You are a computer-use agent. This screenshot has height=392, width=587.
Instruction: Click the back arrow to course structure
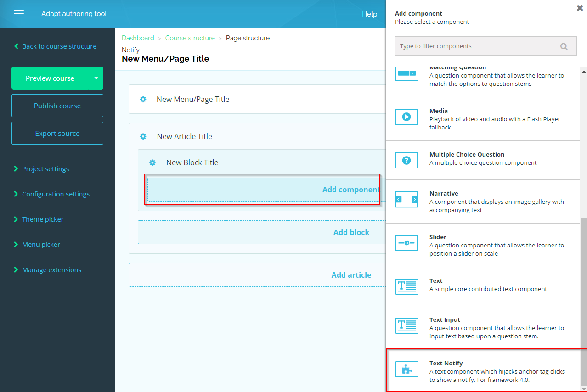[16, 46]
